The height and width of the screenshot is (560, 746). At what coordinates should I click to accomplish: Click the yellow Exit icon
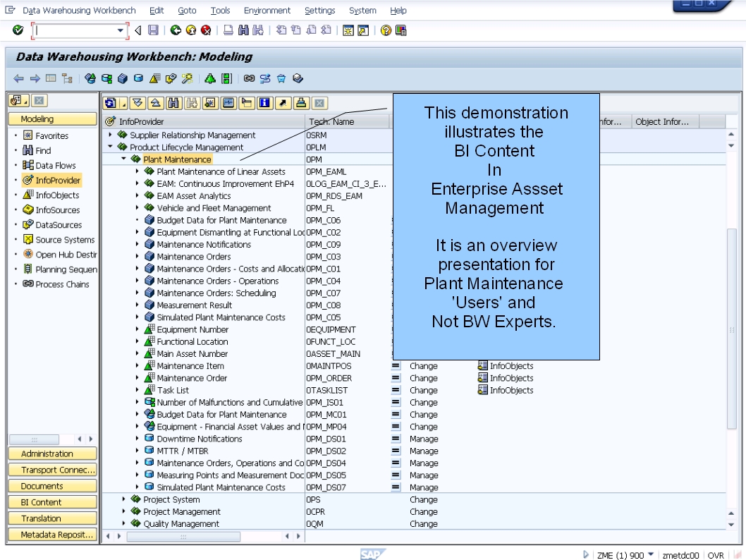(191, 30)
